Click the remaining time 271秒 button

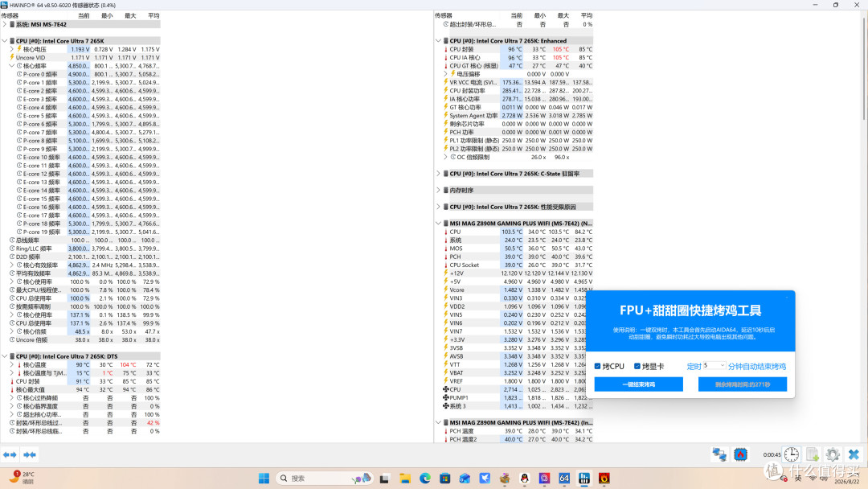[743, 384]
